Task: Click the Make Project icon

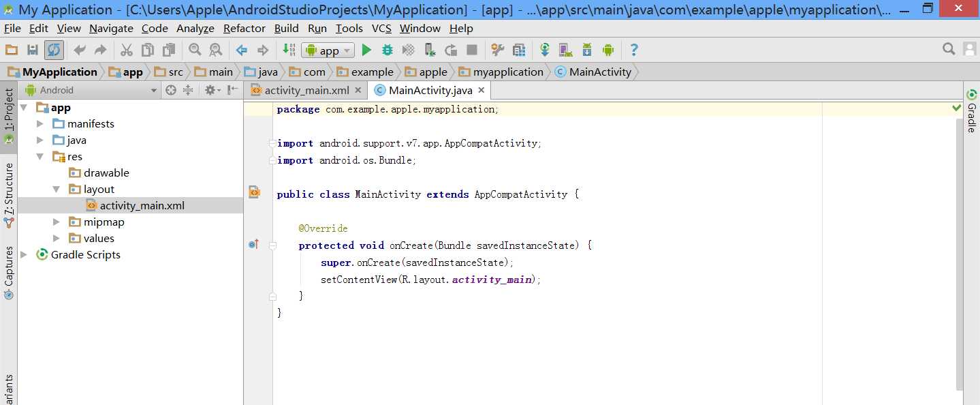Action: [288, 50]
